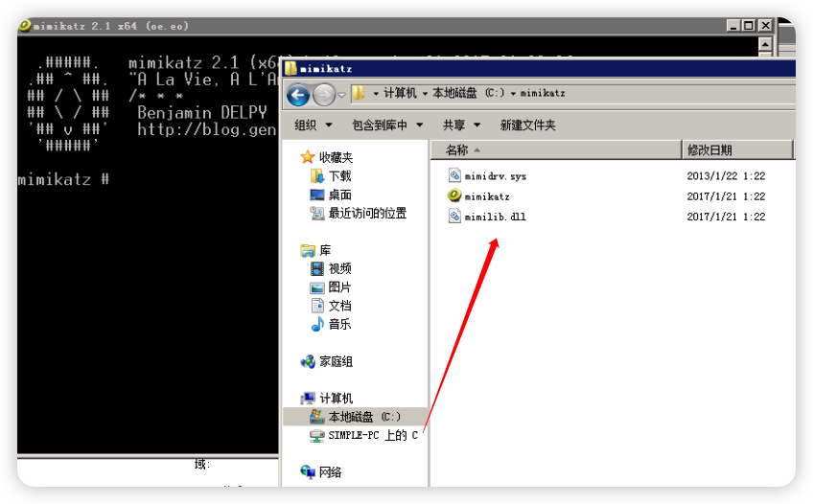Click the 收藏夹 star icon
This screenshot has height=504, width=813.
pos(308,157)
